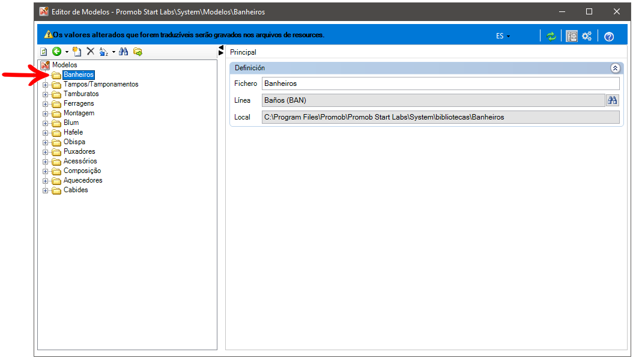Select the Banheiros folder in tree
Screen dimensions: 636x364
79,74
